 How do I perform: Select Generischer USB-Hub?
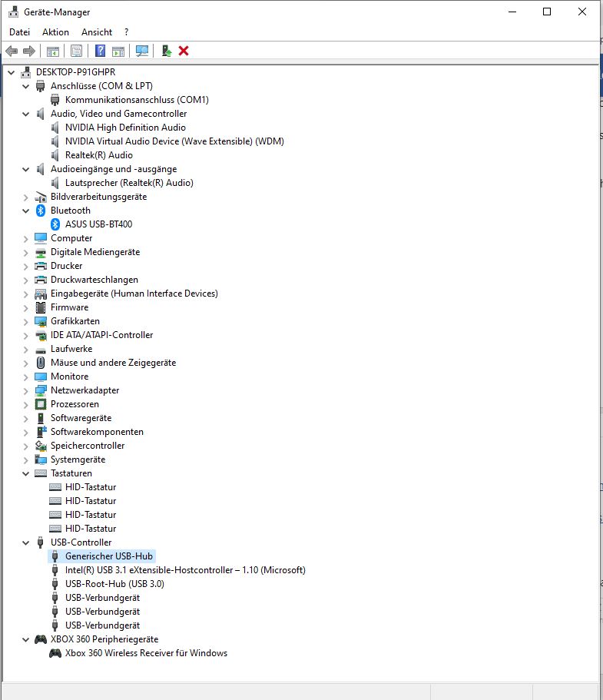(109, 556)
